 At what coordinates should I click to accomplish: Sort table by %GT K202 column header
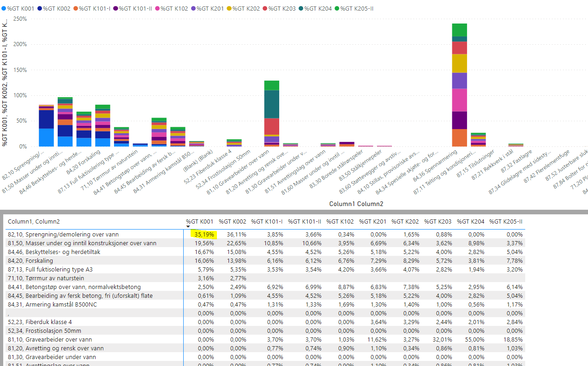click(405, 221)
